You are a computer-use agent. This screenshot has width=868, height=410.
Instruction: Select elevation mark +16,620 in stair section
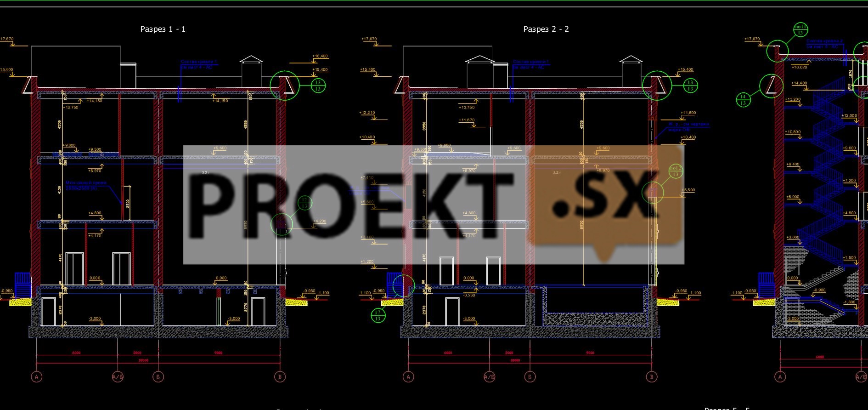point(799,67)
